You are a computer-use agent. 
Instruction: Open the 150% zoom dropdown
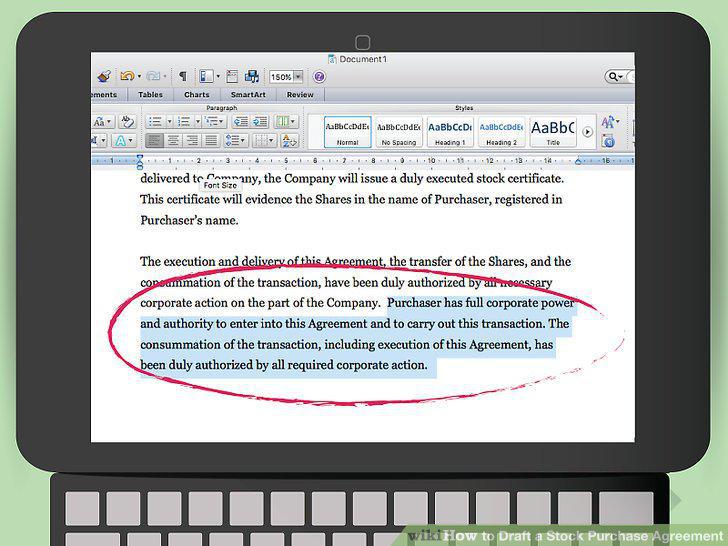pos(298,77)
